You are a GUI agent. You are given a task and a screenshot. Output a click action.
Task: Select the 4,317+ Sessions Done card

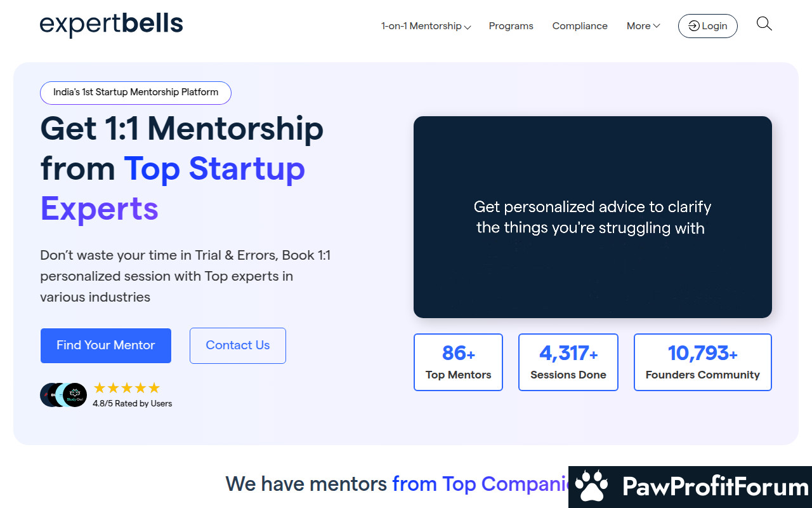click(x=568, y=362)
